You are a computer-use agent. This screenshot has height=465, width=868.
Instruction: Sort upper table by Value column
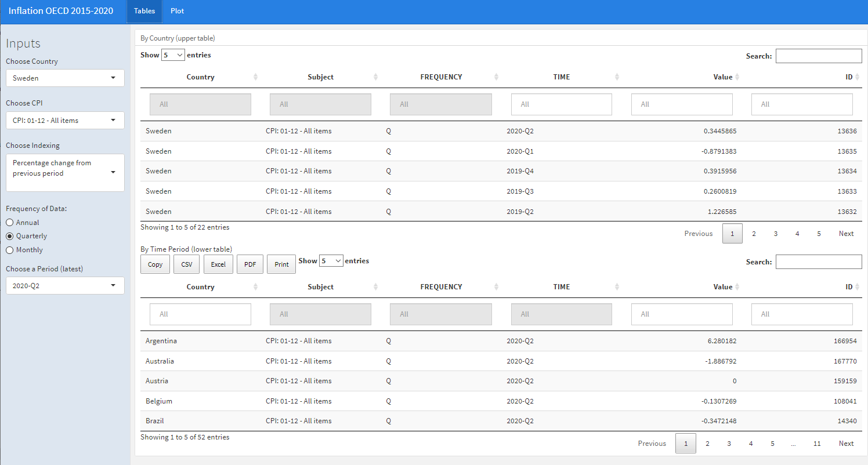click(722, 77)
